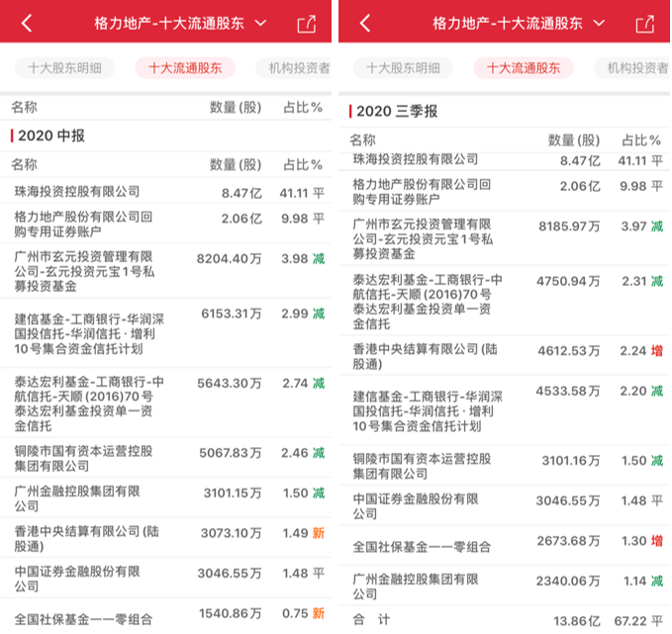Click total percentage 67.22 平

point(638,621)
